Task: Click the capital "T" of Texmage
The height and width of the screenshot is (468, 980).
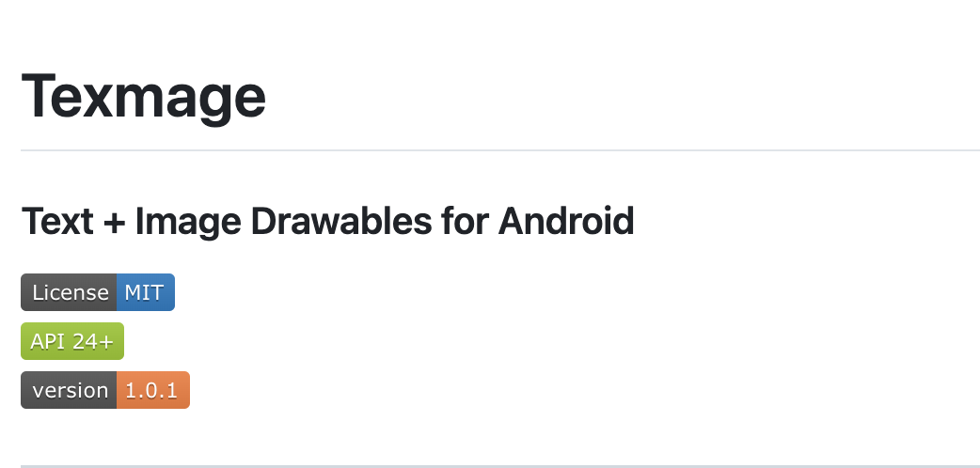Action: 43,95
